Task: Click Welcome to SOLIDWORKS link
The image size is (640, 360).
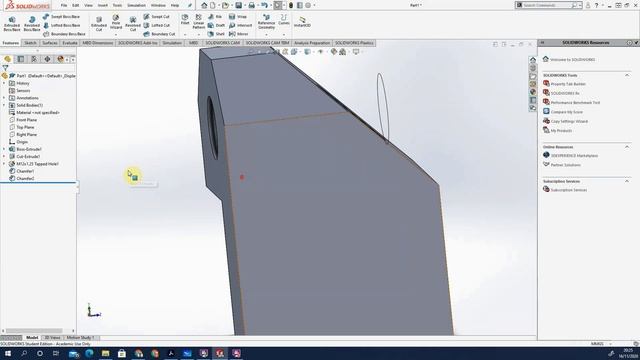Action: tap(572, 60)
